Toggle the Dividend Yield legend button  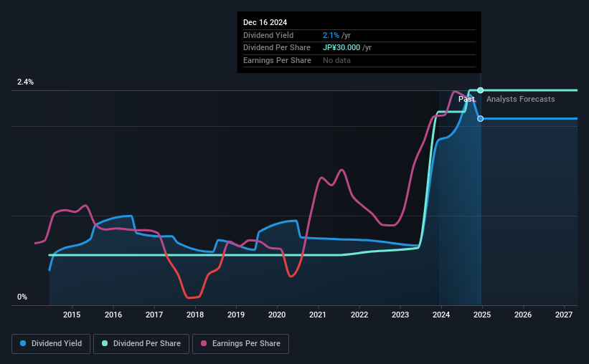[x=51, y=344]
